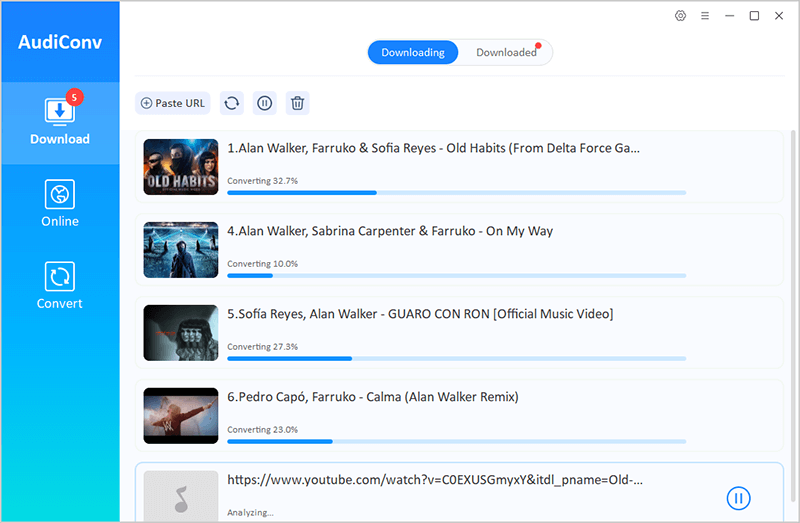Viewport: 800px width, 523px height.
Task: Click the 'Converting 27.3%' status text
Action: (262, 346)
